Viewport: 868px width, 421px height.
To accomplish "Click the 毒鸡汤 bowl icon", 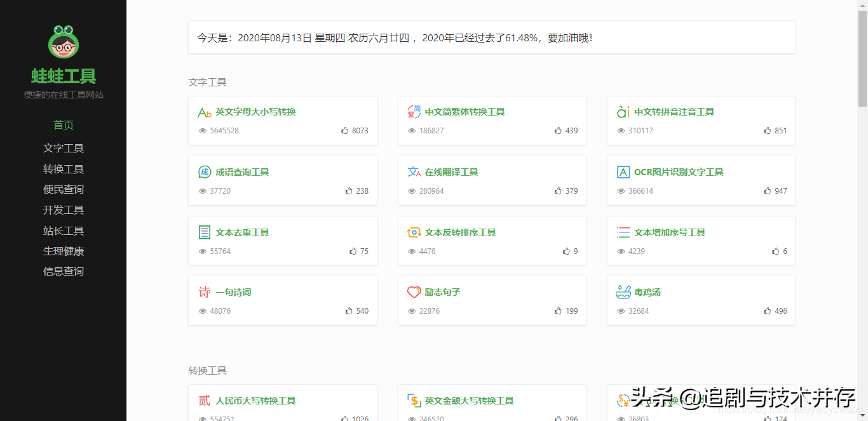I will click(623, 293).
